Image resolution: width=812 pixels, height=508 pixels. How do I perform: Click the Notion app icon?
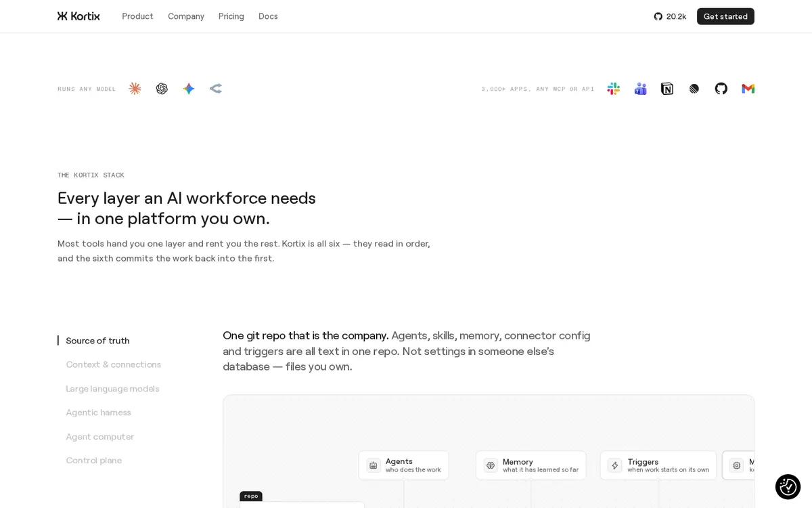(667, 89)
